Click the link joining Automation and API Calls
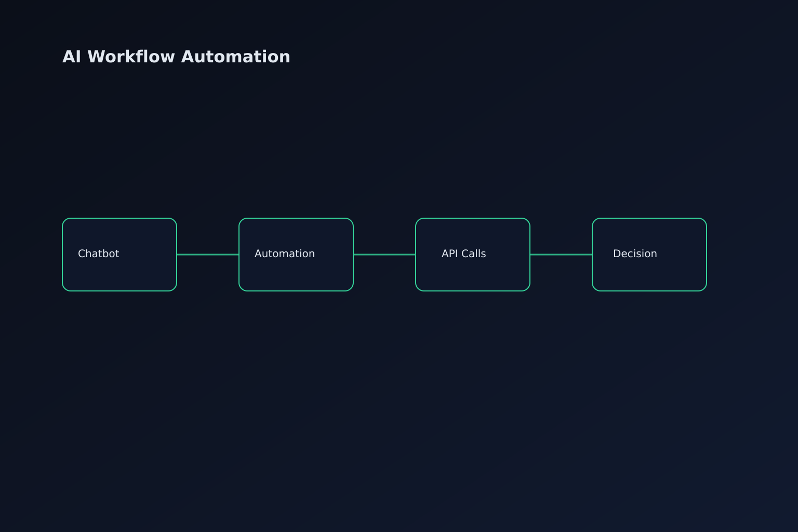 (x=384, y=255)
